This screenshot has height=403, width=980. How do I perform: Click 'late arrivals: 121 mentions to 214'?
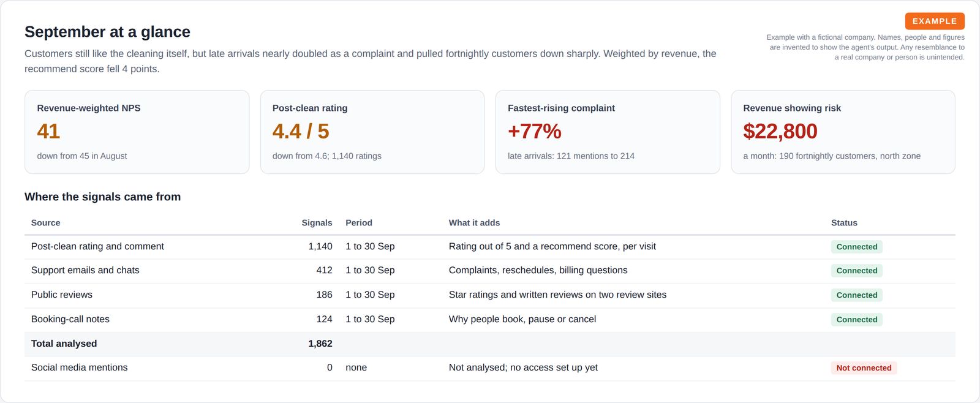[x=571, y=156]
